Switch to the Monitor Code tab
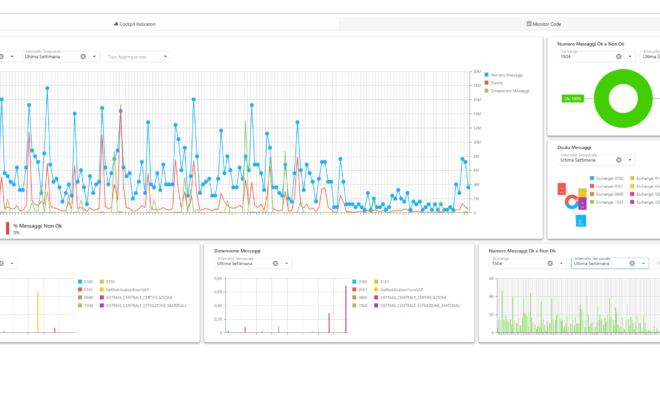Viewport: 660px width, 420px height. coord(544,24)
